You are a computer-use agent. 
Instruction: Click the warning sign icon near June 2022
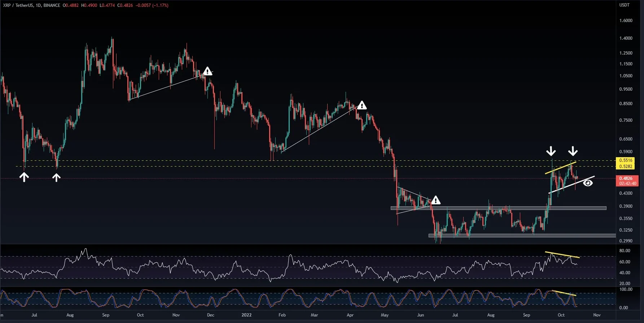click(436, 200)
